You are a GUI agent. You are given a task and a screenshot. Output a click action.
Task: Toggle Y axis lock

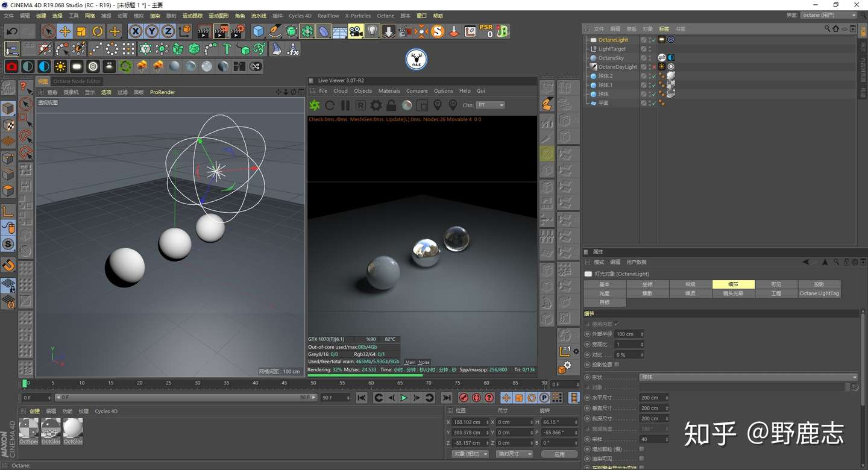coord(152,31)
